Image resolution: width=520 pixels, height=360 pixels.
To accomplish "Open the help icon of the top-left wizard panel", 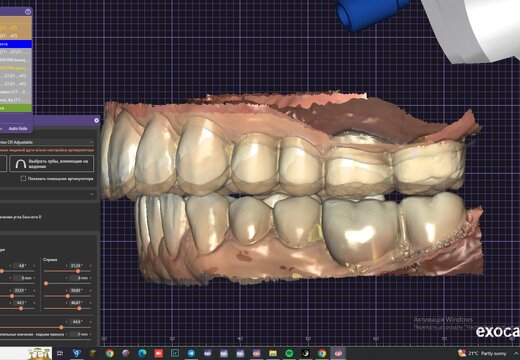I will 28,12.
